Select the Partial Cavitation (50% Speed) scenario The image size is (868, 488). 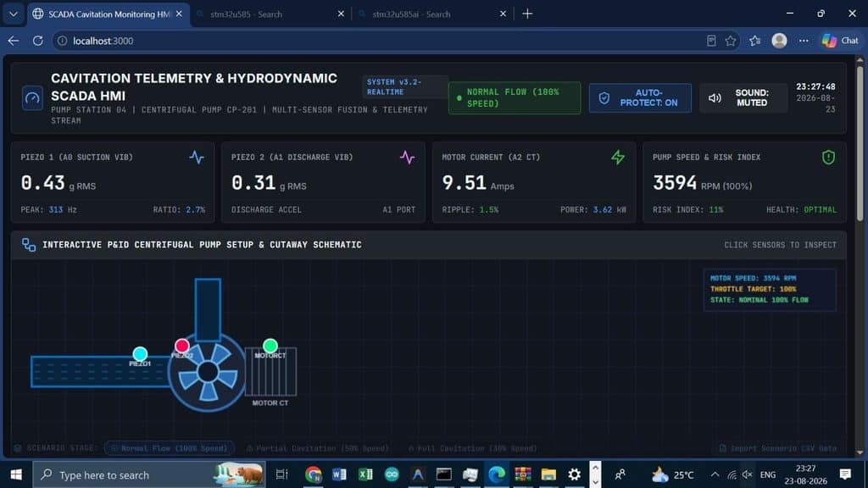coord(318,448)
